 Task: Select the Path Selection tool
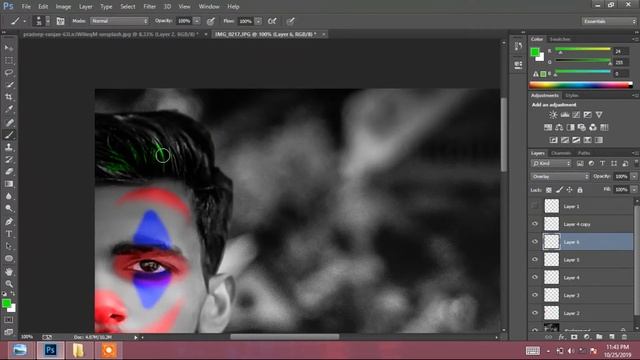(x=9, y=246)
